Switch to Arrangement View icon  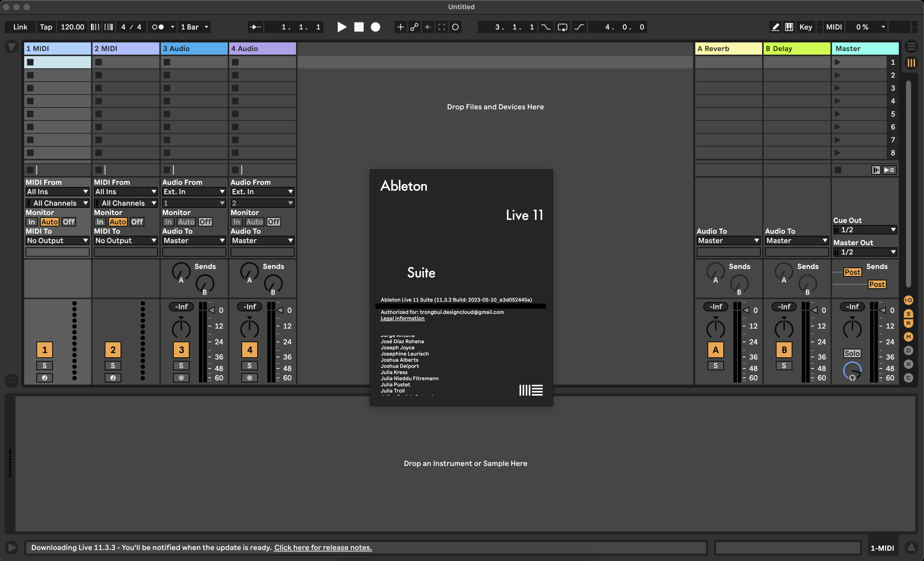tap(911, 47)
